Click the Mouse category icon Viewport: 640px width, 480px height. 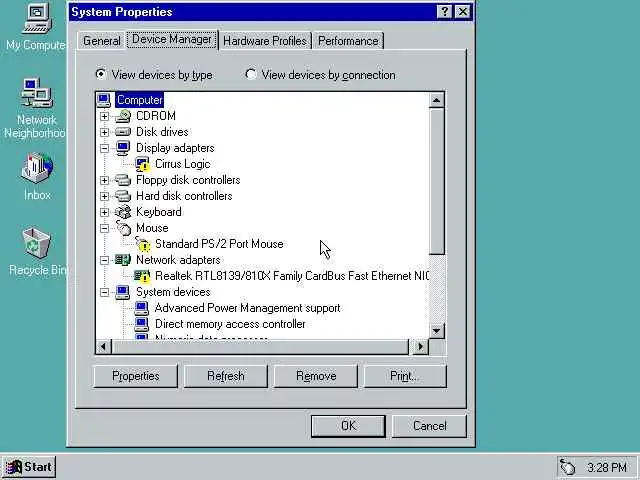coord(123,228)
